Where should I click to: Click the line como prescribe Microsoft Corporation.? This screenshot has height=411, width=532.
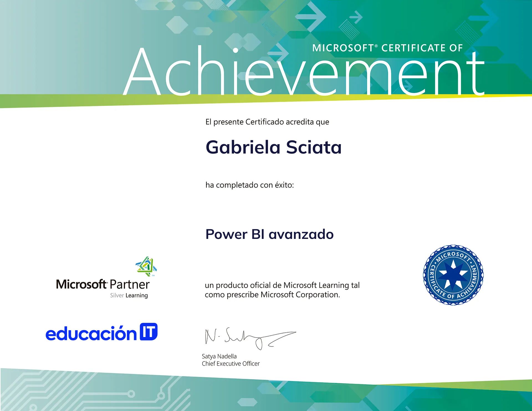tap(272, 295)
